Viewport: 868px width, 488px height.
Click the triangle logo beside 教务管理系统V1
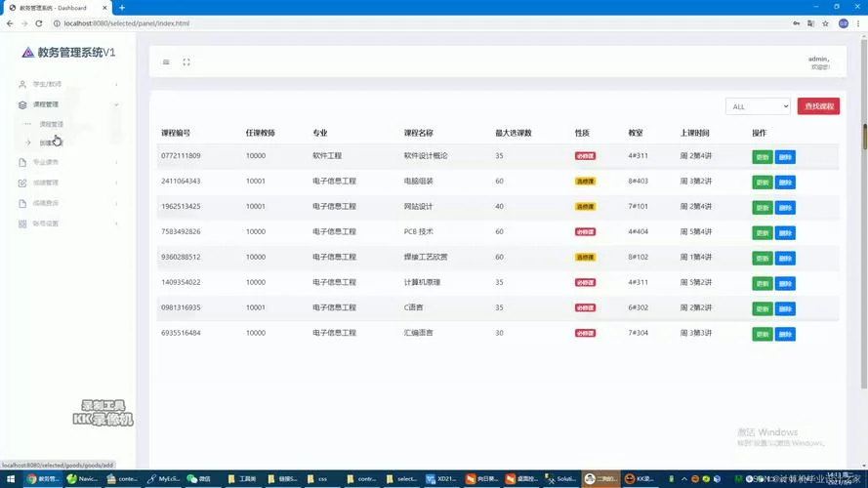tap(27, 53)
